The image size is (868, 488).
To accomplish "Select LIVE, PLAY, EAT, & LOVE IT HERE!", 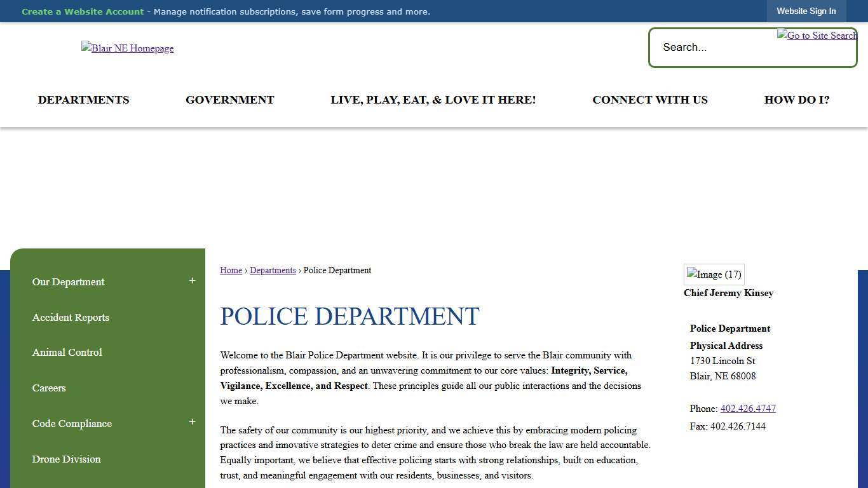I will (x=433, y=100).
